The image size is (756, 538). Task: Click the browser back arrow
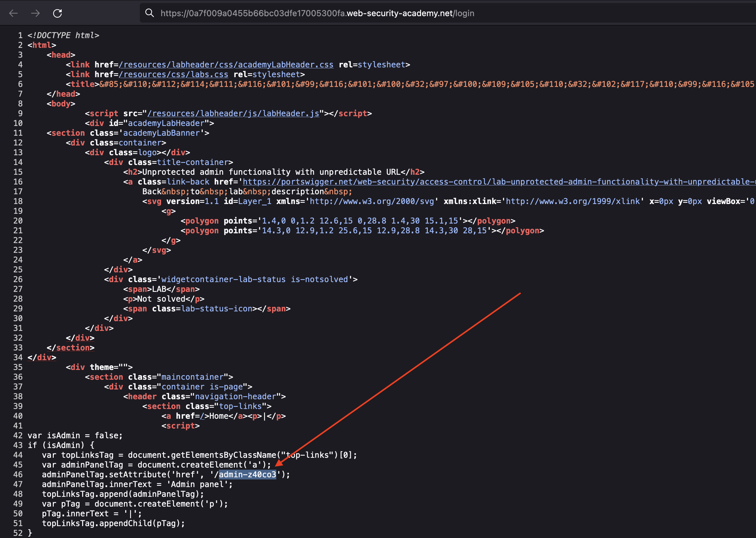pyautogui.click(x=13, y=13)
